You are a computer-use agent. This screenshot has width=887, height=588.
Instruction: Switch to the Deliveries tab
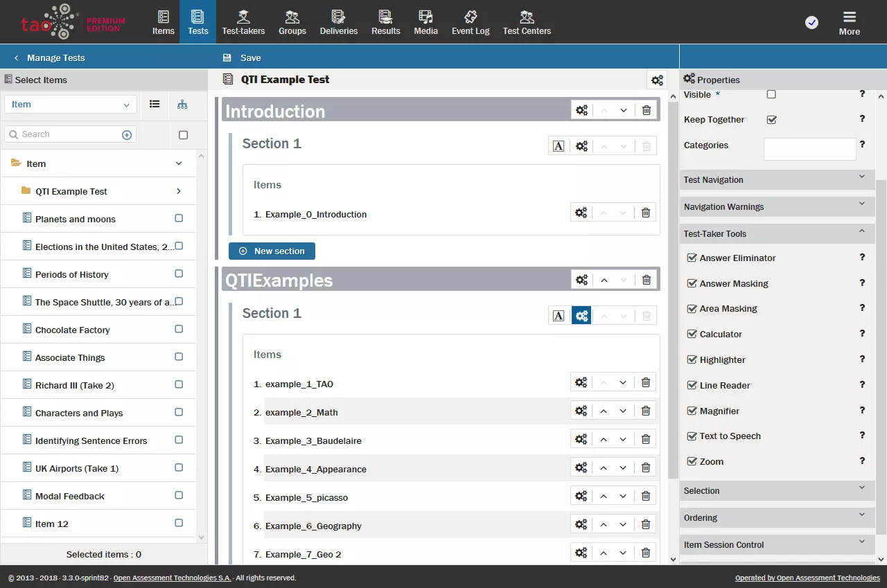(339, 22)
